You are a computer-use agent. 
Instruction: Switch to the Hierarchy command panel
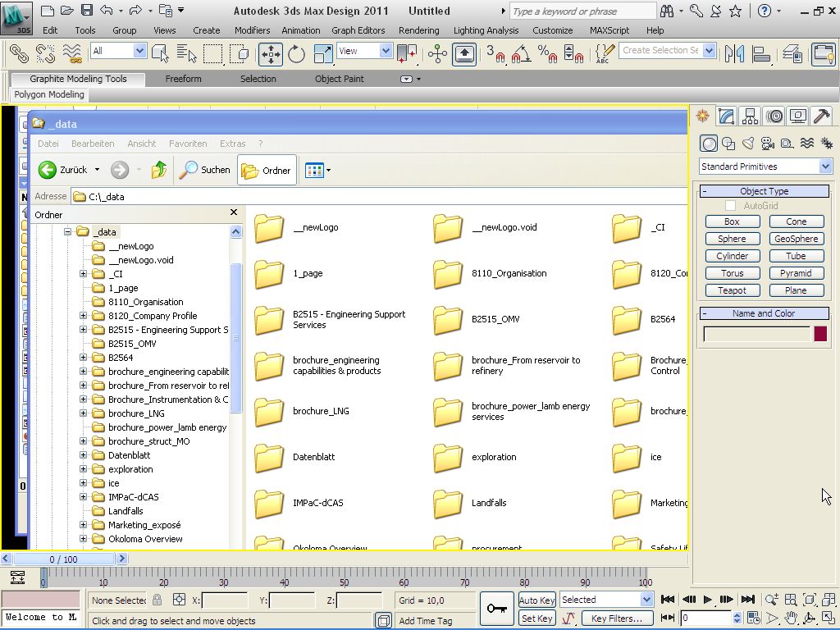coord(750,116)
